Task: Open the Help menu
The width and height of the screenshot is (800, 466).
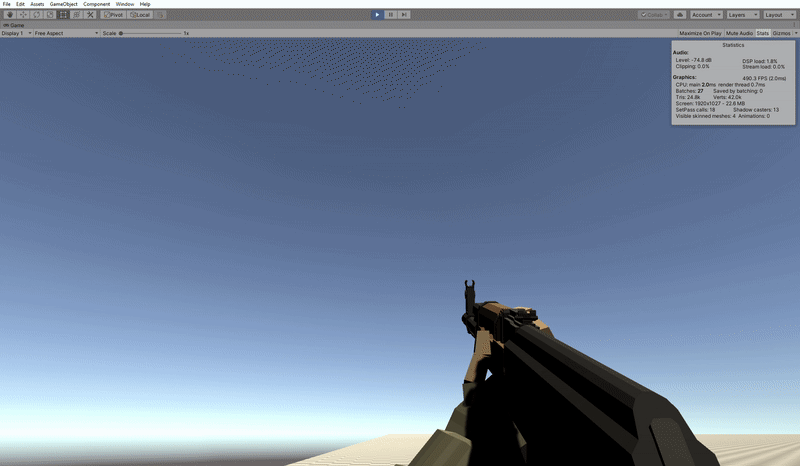Action: pyautogui.click(x=145, y=4)
